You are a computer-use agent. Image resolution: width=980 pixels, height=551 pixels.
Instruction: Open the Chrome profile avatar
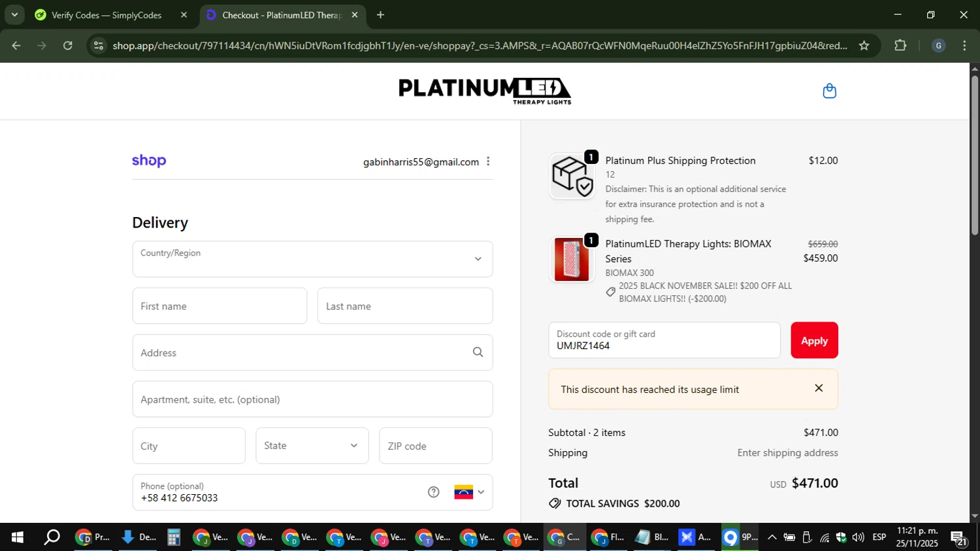[x=938, y=46]
